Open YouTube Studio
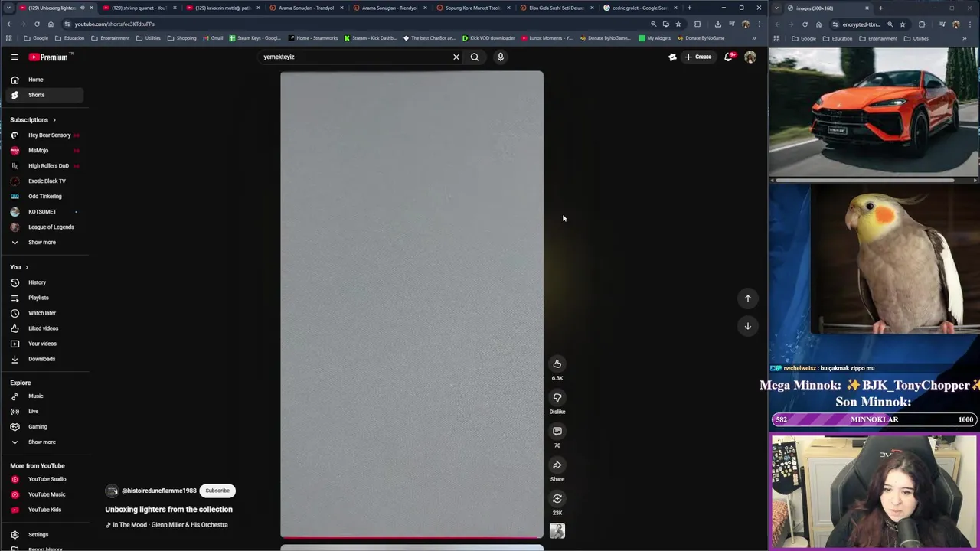The width and height of the screenshot is (980, 551). (x=46, y=479)
